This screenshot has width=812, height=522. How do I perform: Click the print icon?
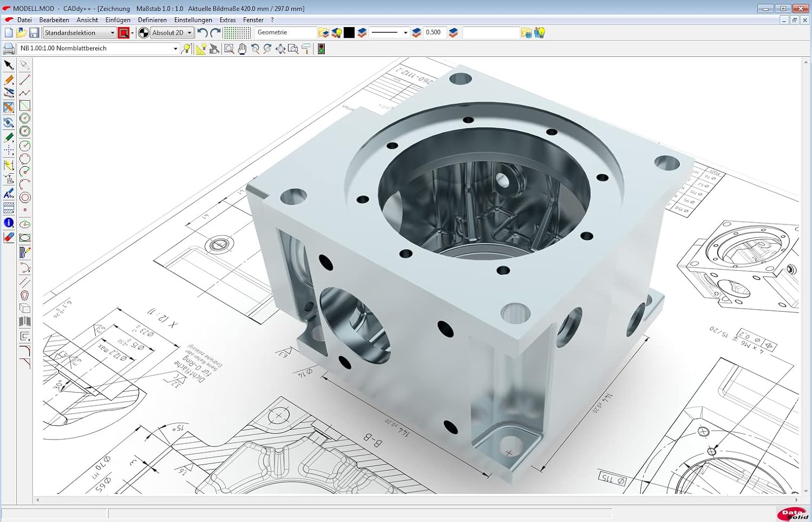pyautogui.click(x=9, y=49)
